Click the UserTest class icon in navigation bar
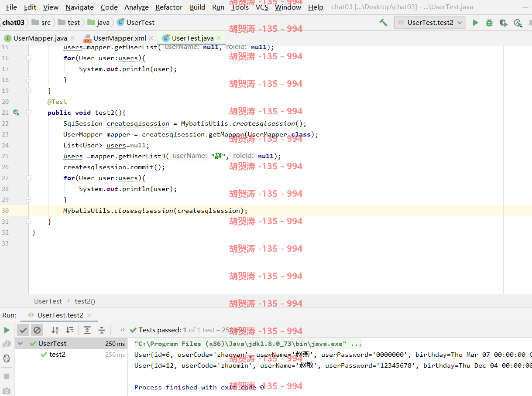532x396 pixels. [x=120, y=22]
